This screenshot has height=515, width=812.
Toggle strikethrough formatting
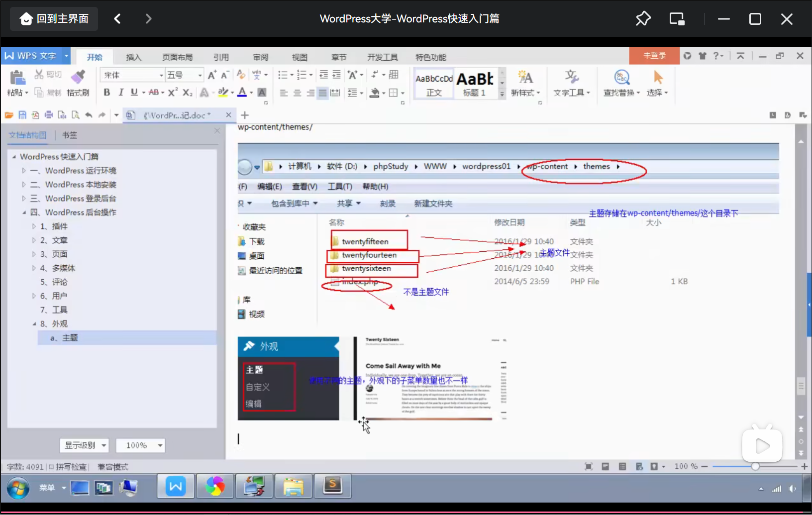(154, 93)
